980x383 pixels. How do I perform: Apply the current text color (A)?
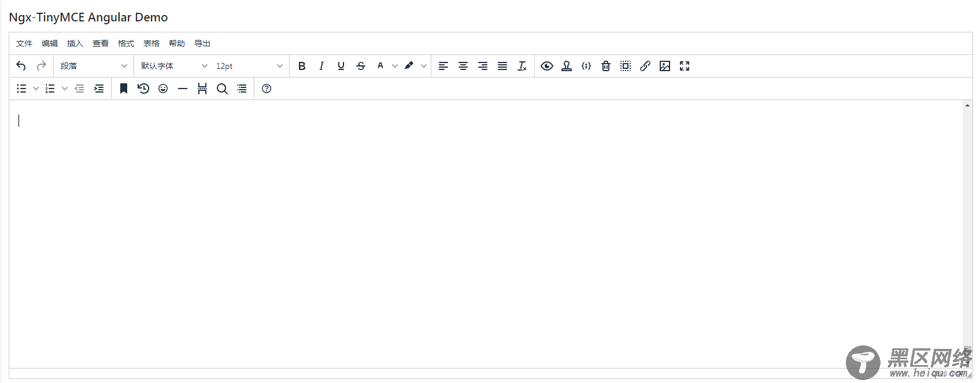pyautogui.click(x=380, y=66)
